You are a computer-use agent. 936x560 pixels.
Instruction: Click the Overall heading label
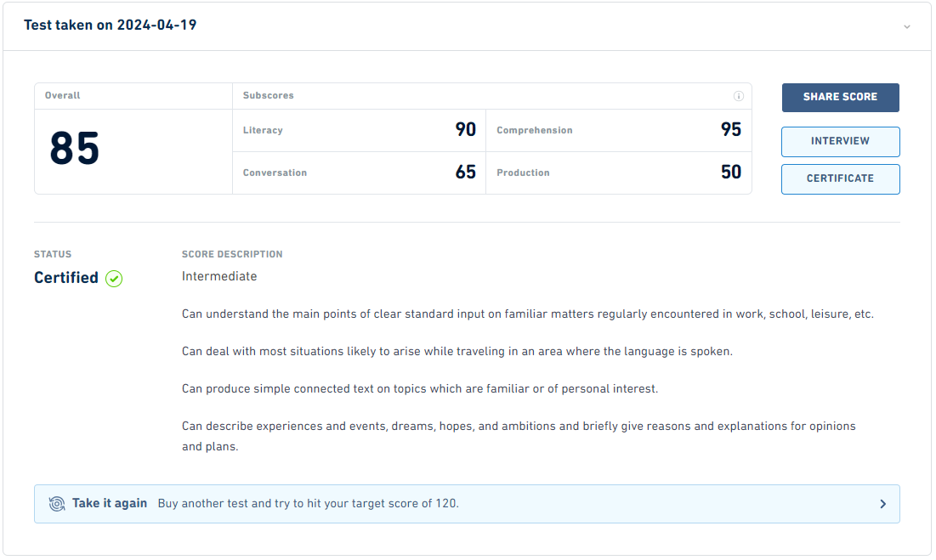click(x=63, y=95)
